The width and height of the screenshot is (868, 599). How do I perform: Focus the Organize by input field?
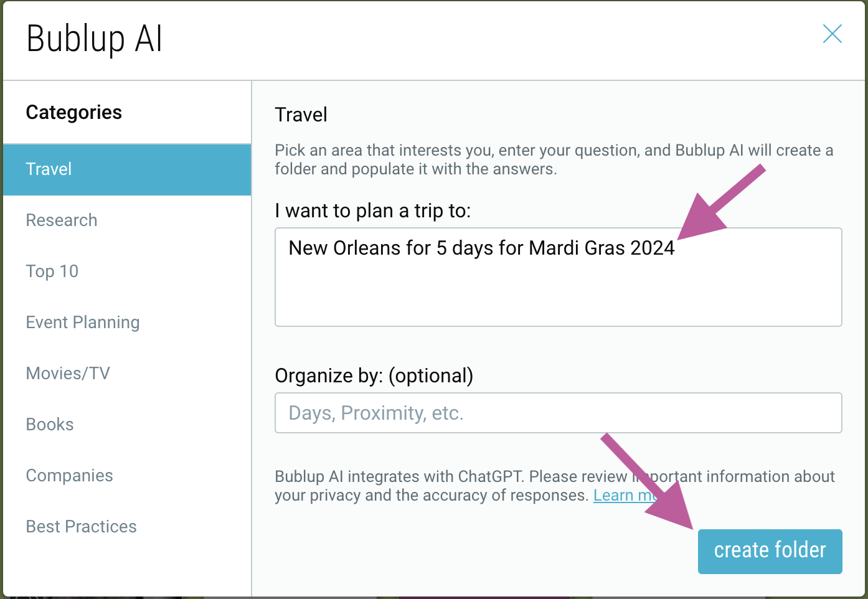[x=558, y=413]
